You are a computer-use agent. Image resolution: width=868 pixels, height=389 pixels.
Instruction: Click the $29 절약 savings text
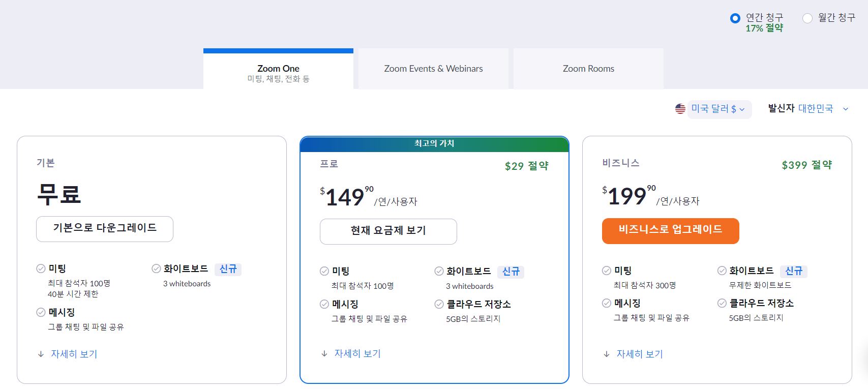tap(527, 166)
